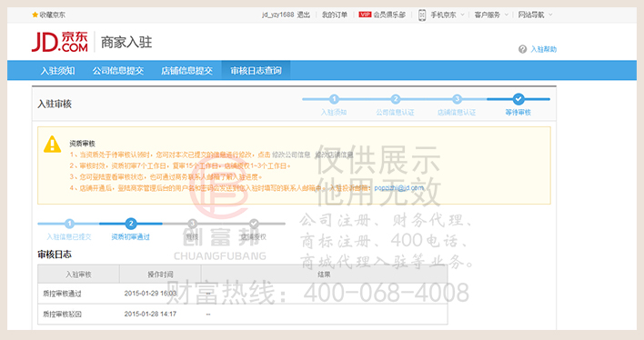Viewport: 644px width, 340px height.
Task: Click 结果 column header
Action: 324,274
